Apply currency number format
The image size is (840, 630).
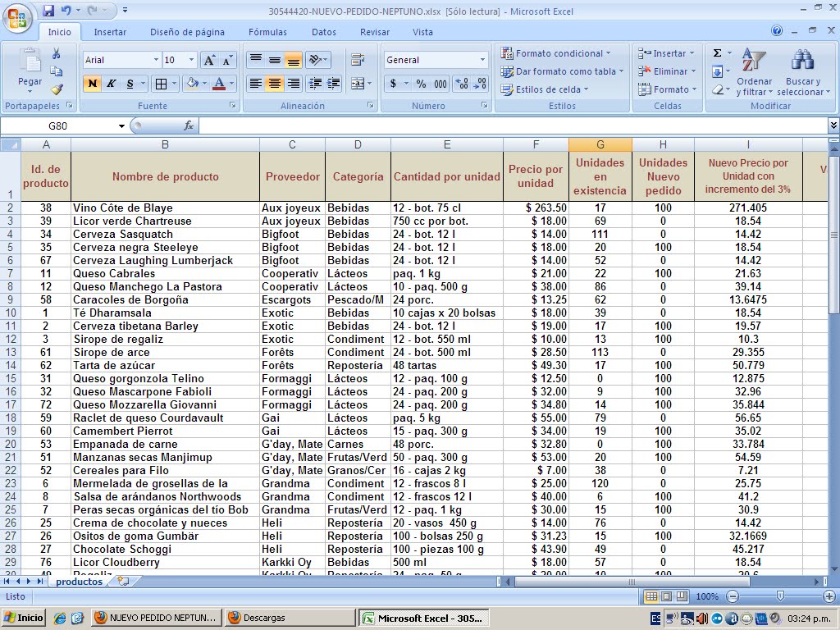(x=393, y=84)
